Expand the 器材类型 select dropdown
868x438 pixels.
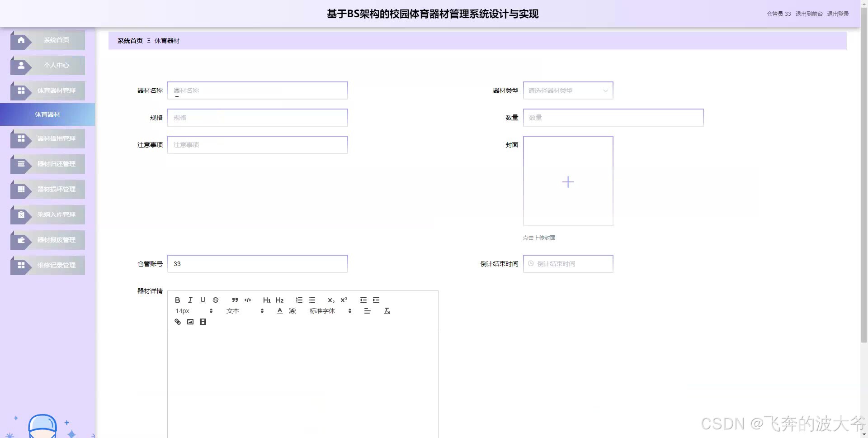coord(568,90)
